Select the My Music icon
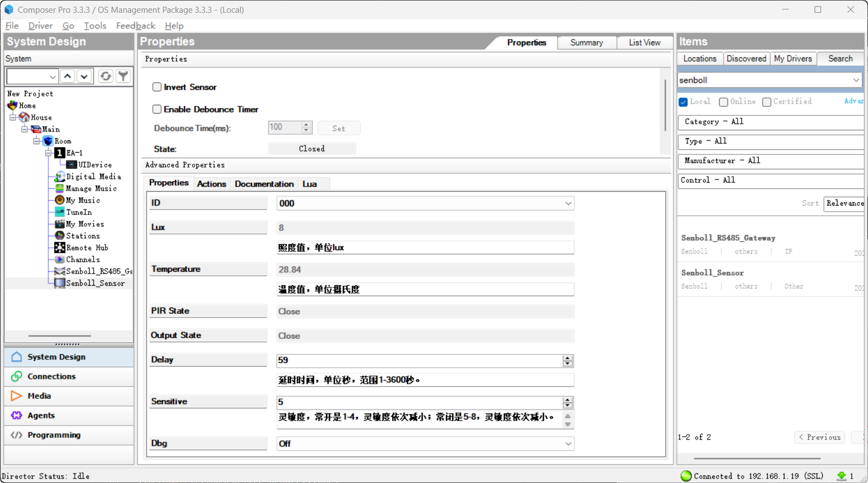Viewport: 868px width, 483px height. click(x=60, y=200)
